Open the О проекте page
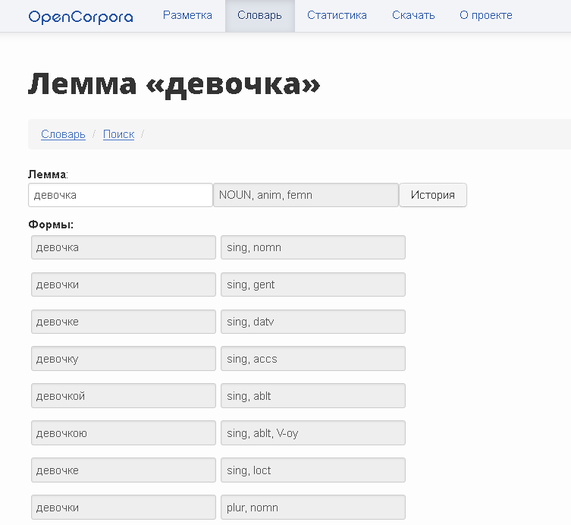Image resolution: width=571 pixels, height=525 pixels. tap(486, 15)
